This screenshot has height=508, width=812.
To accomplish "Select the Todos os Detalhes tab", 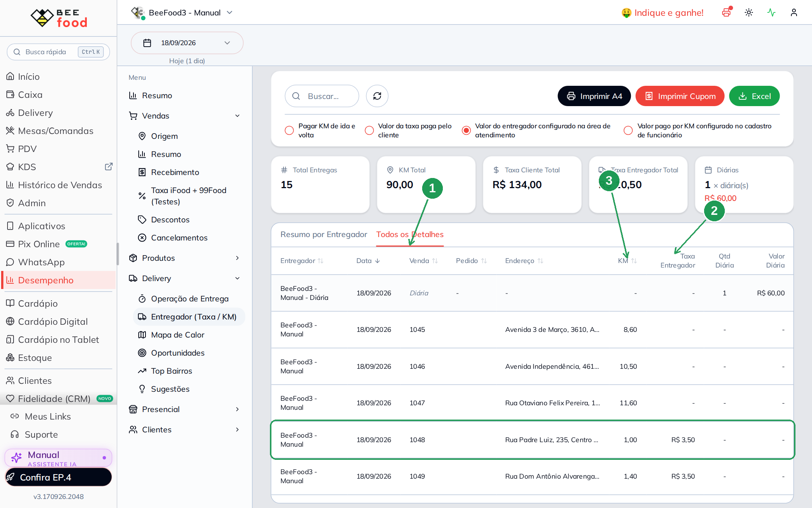I will click(x=410, y=234).
